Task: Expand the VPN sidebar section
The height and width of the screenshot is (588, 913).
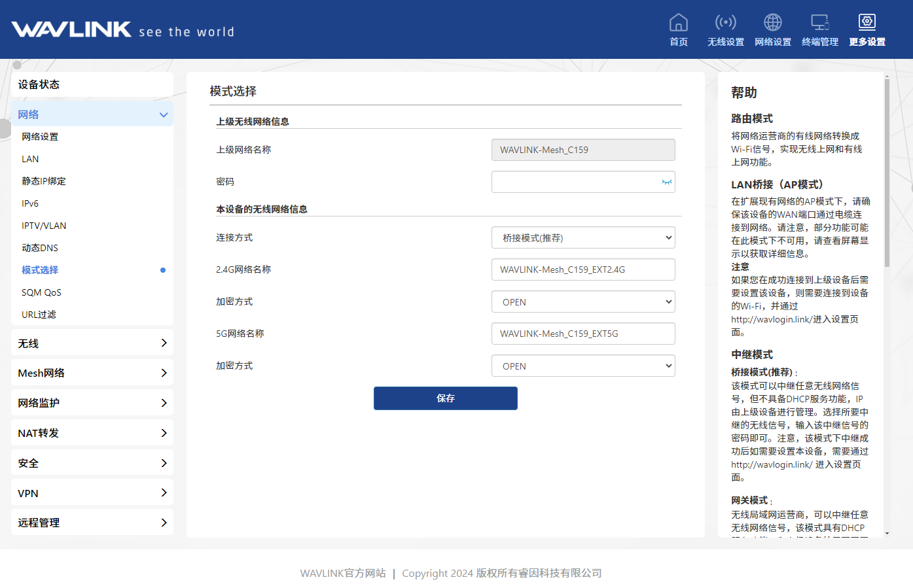Action: pyautogui.click(x=92, y=493)
